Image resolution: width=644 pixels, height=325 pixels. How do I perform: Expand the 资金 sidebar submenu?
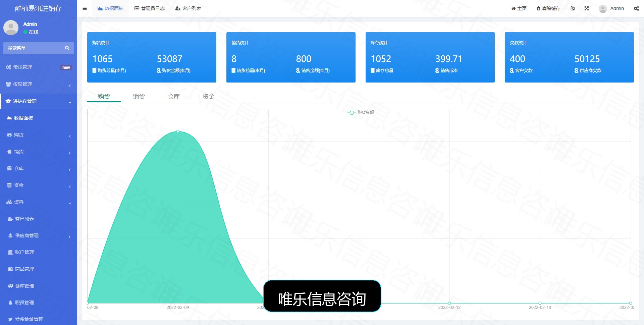[x=39, y=185]
